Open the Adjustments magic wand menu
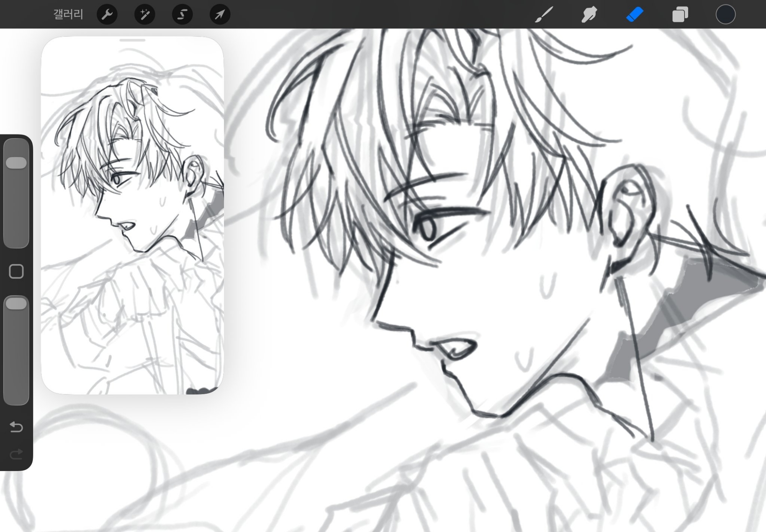Image resolution: width=766 pixels, height=532 pixels. 145,15
